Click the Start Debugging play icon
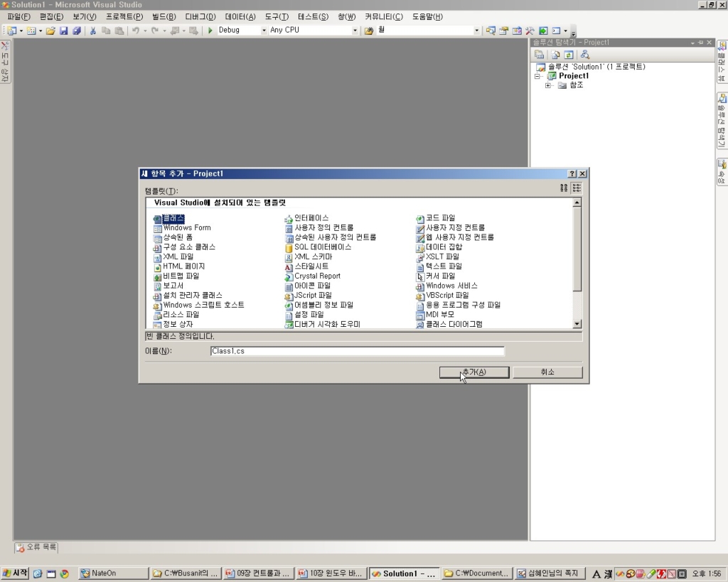 click(210, 30)
